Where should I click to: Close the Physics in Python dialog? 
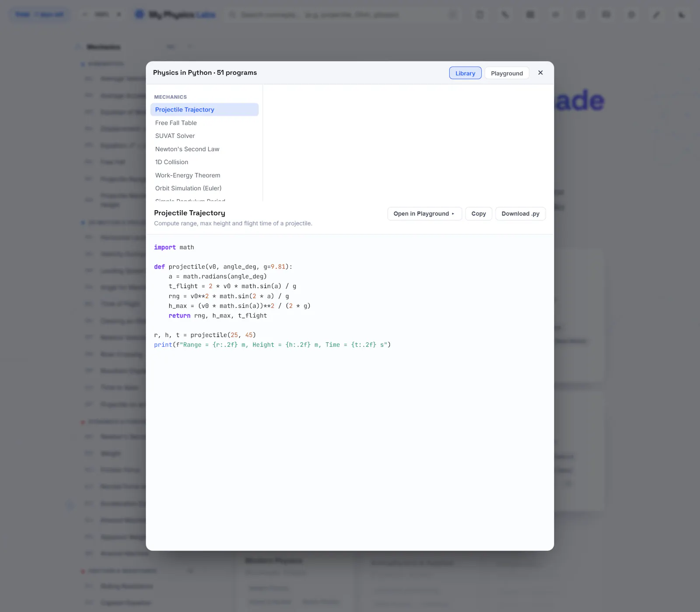point(540,73)
